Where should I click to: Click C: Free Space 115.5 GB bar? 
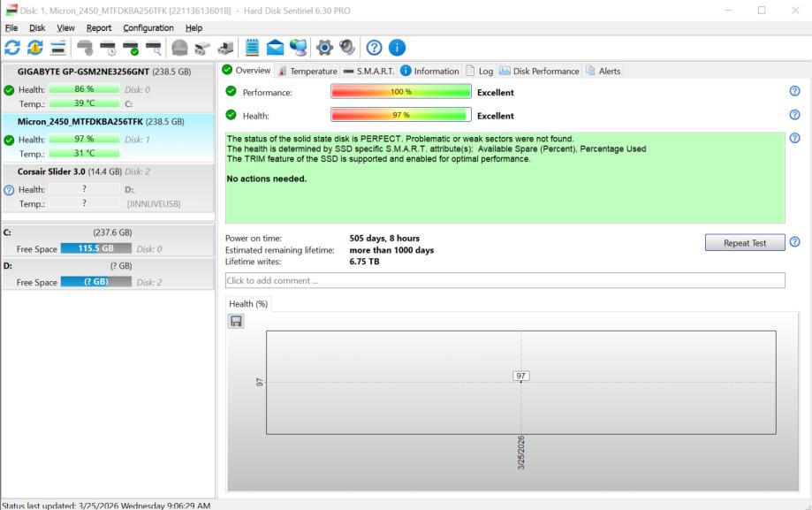click(x=95, y=248)
